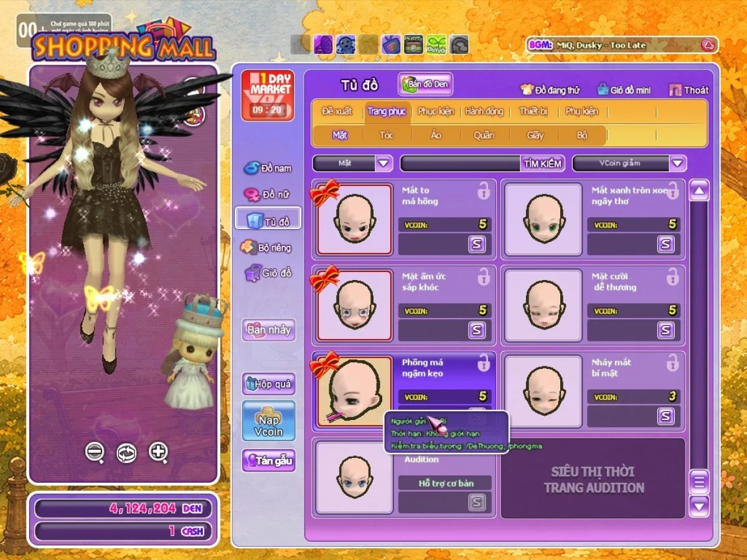Open the TV icon in top bar
Viewport: 747px width, 560px height.
(391, 44)
